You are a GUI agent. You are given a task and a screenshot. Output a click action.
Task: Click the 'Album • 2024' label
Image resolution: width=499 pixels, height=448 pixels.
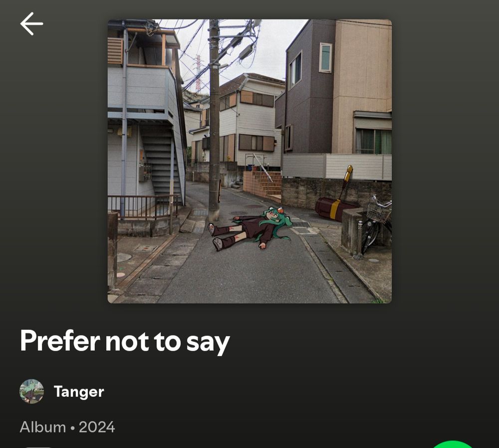[67, 427]
